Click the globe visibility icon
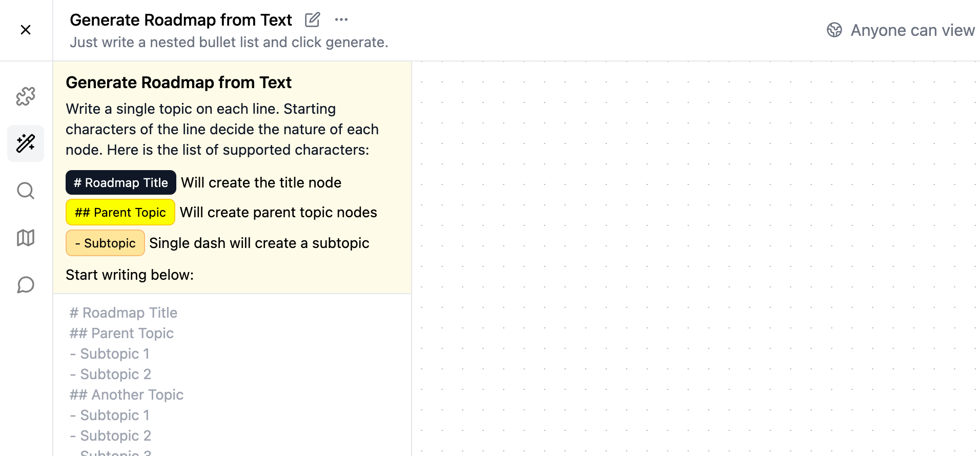 [834, 30]
